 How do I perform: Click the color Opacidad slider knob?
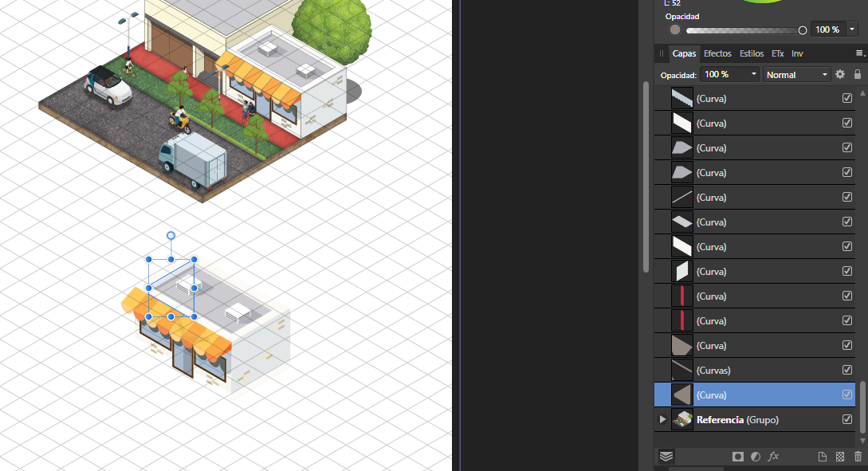pos(802,30)
